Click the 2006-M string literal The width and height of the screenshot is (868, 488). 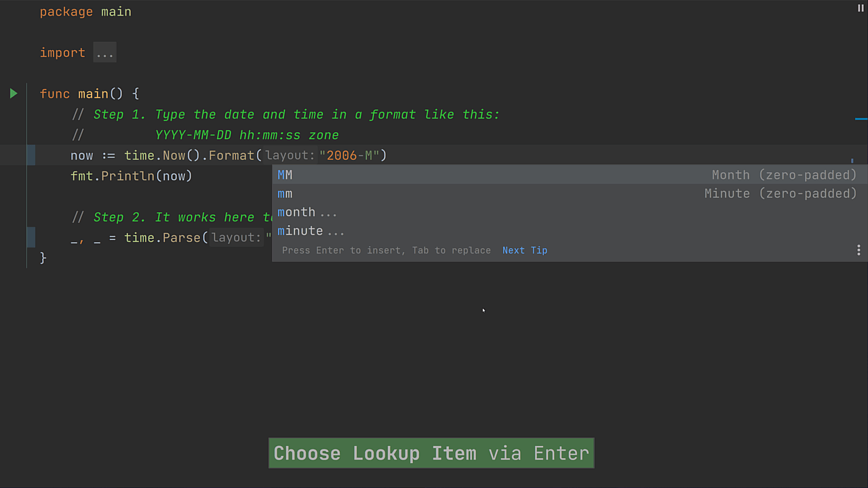pyautogui.click(x=349, y=155)
